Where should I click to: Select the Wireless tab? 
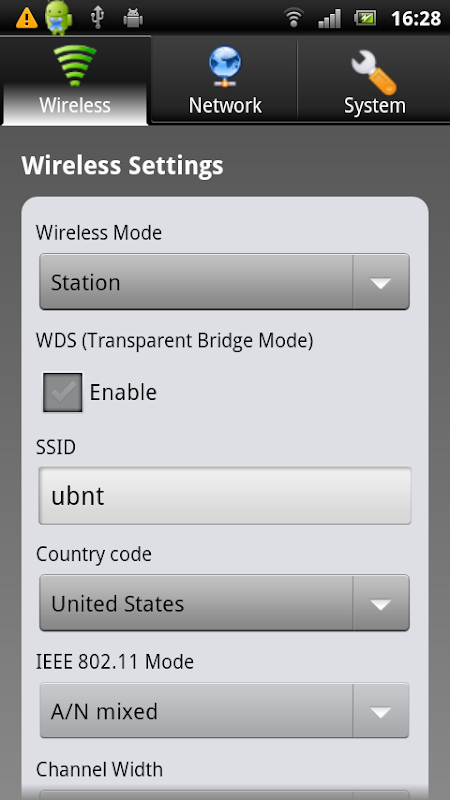(x=75, y=80)
